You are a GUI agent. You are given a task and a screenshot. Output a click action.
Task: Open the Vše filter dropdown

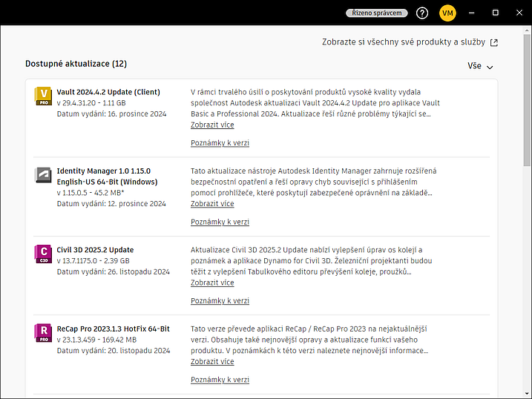pyautogui.click(x=480, y=66)
